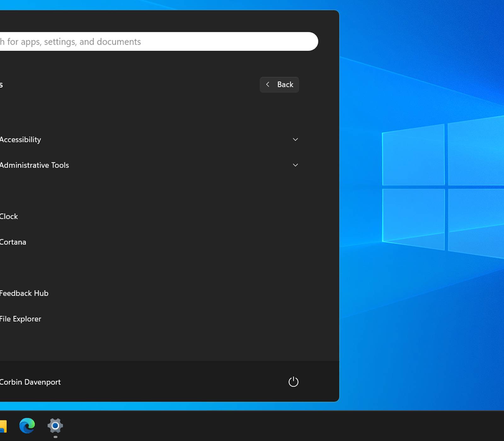Select the Administrative Tools folder entry

pyautogui.click(x=34, y=165)
